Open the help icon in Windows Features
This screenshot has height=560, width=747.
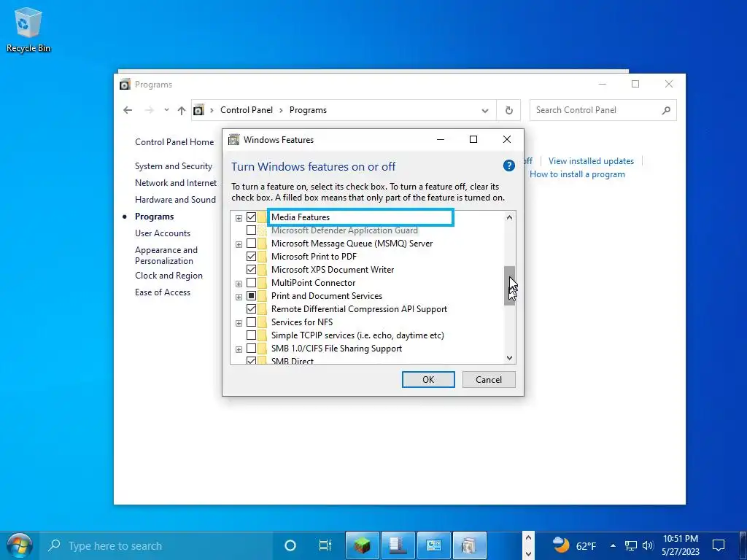[508, 166]
